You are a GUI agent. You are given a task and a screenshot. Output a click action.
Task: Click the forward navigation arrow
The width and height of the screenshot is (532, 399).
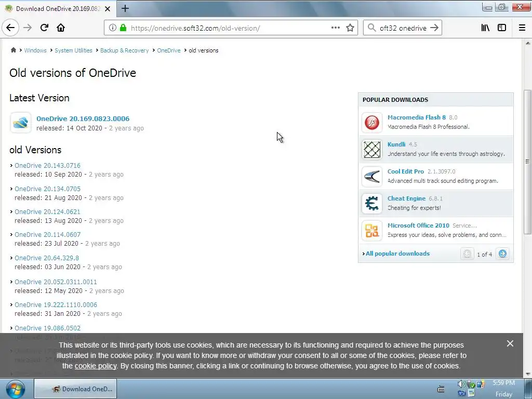(x=28, y=28)
